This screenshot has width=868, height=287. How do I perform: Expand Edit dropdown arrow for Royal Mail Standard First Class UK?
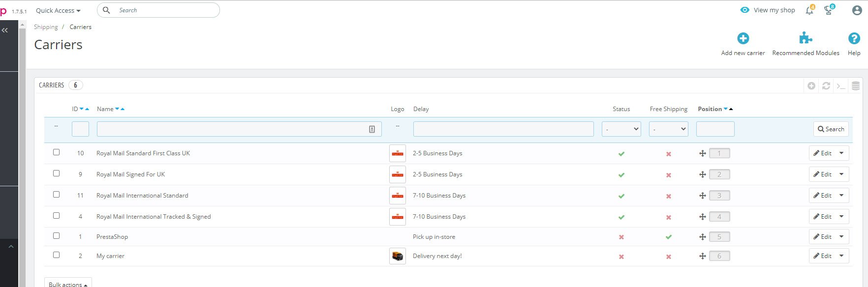(841, 153)
